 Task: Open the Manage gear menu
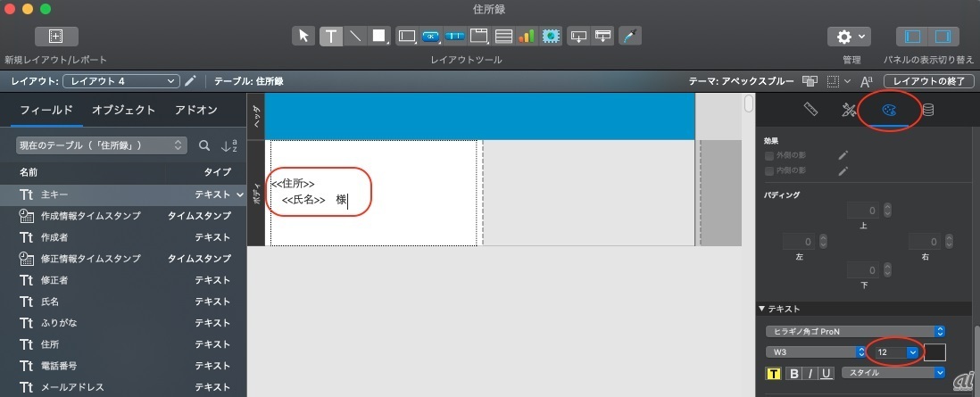click(x=849, y=37)
